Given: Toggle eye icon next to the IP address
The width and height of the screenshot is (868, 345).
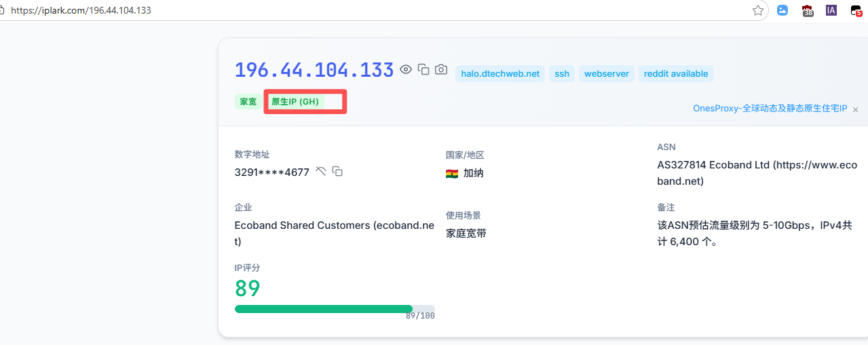Looking at the screenshot, I should 406,69.
